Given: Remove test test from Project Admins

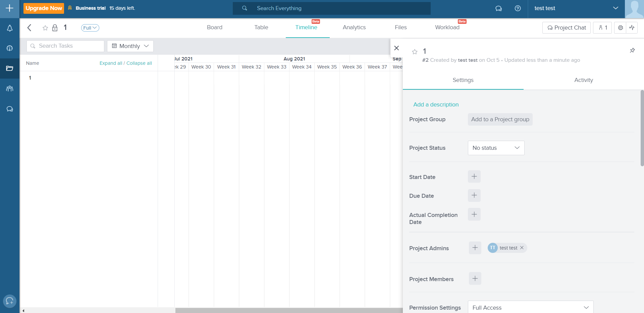Looking at the screenshot, I should point(522,248).
